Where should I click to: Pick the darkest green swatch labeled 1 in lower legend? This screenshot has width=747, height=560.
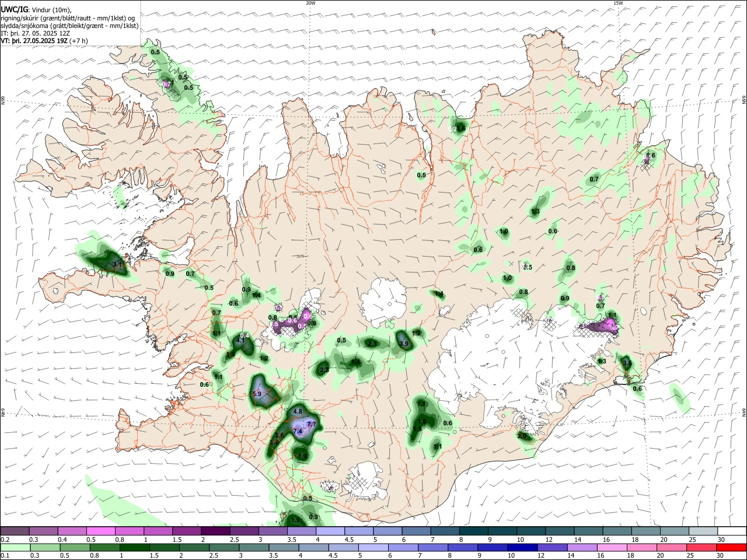(134, 548)
